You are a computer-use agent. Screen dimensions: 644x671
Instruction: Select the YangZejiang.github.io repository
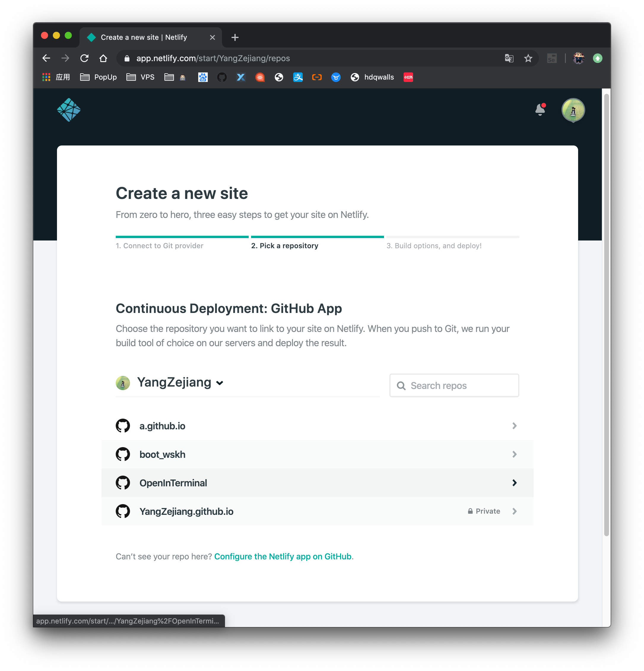[317, 511]
